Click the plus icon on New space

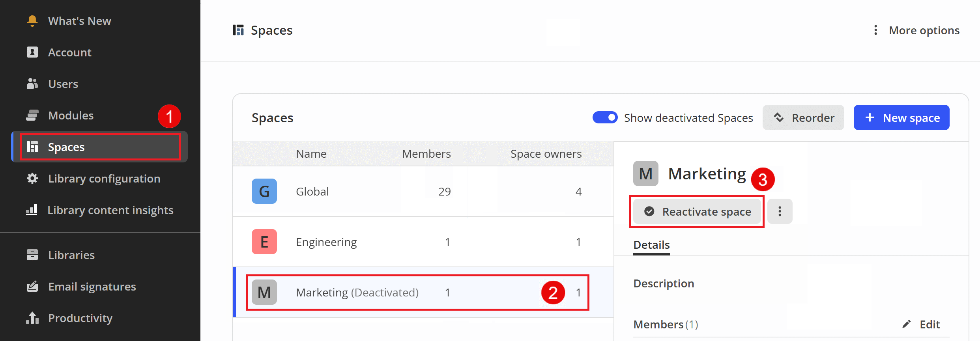pos(870,117)
